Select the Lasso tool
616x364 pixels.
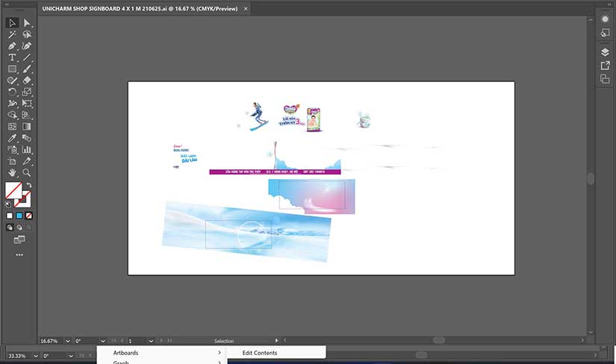pyautogui.click(x=27, y=34)
